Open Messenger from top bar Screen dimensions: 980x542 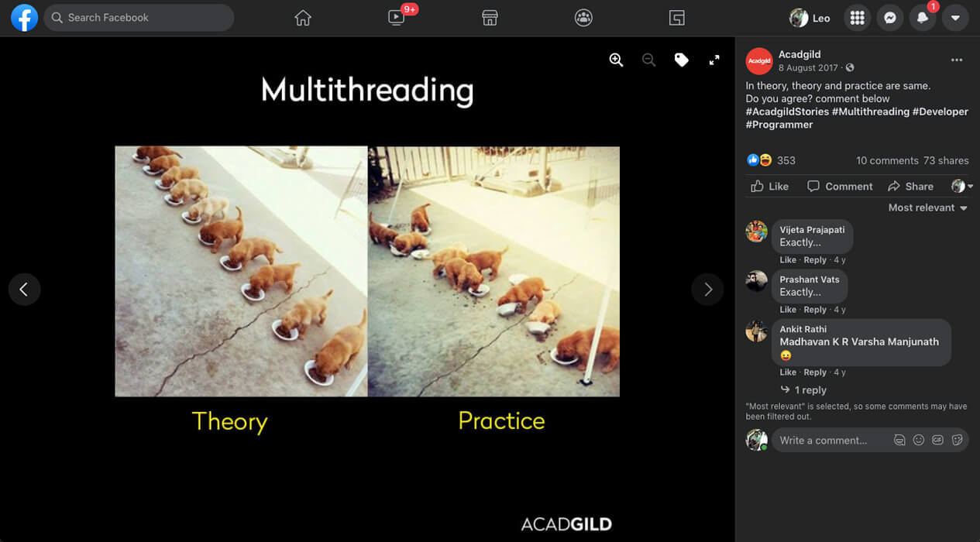point(890,18)
